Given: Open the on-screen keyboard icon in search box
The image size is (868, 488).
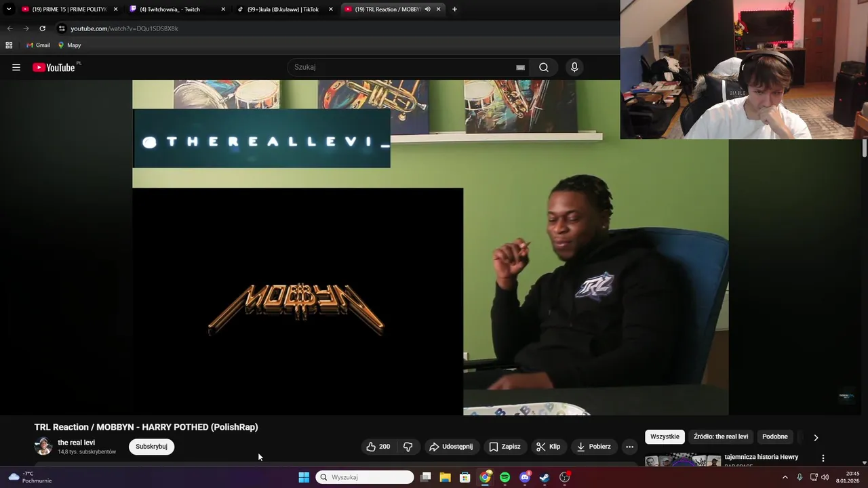Looking at the screenshot, I should (x=520, y=67).
